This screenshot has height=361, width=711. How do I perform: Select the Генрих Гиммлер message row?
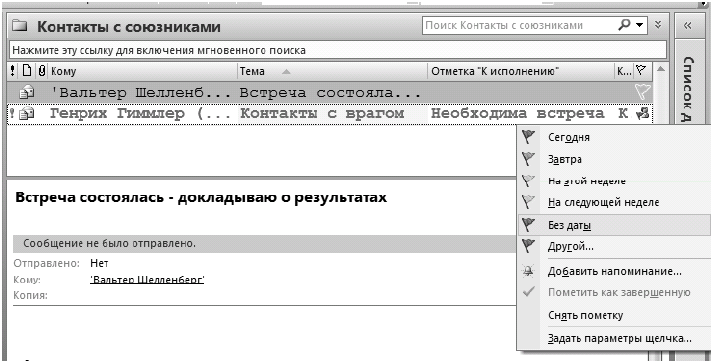point(331,113)
